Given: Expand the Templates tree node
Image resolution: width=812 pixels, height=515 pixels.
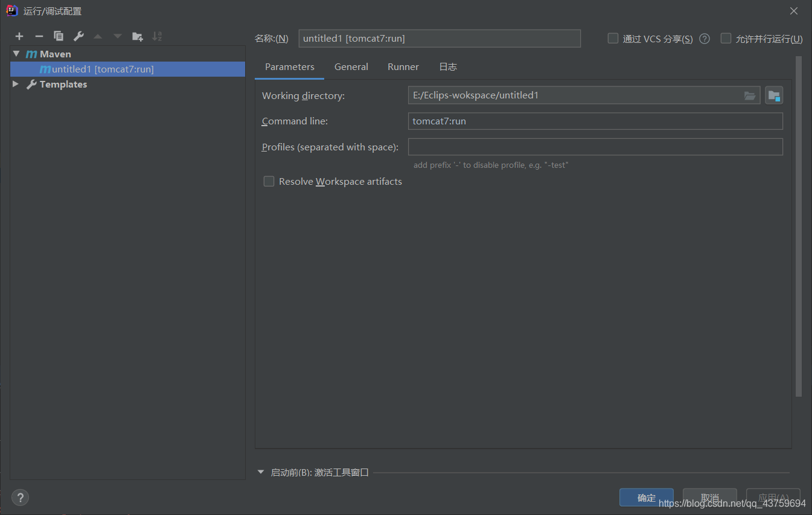Looking at the screenshot, I should (x=16, y=84).
